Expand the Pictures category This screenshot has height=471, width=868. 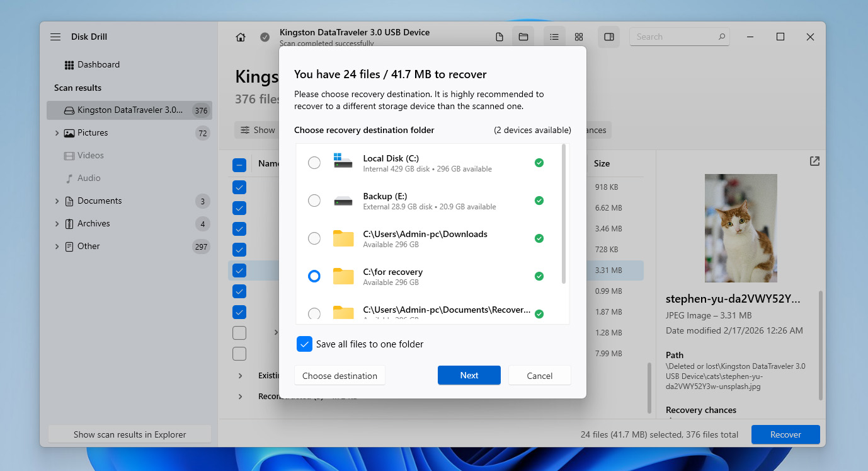(57, 133)
